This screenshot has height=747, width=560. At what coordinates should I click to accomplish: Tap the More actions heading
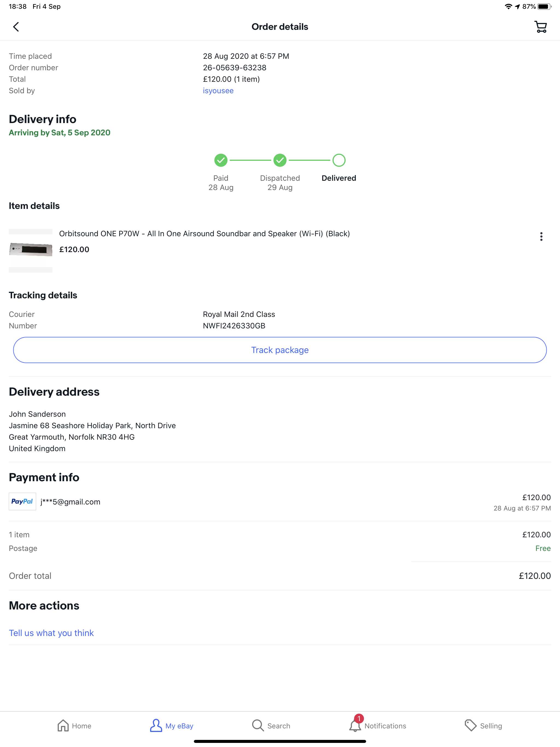pos(44,606)
